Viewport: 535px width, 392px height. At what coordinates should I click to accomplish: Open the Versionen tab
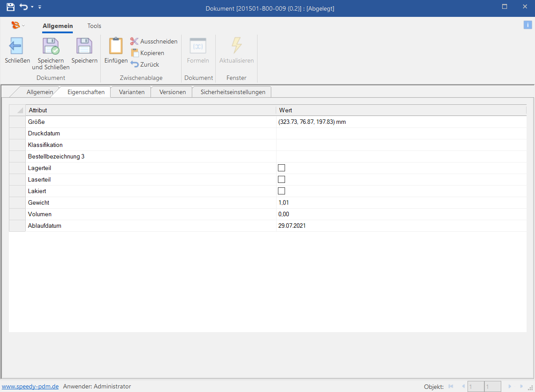click(x=172, y=92)
